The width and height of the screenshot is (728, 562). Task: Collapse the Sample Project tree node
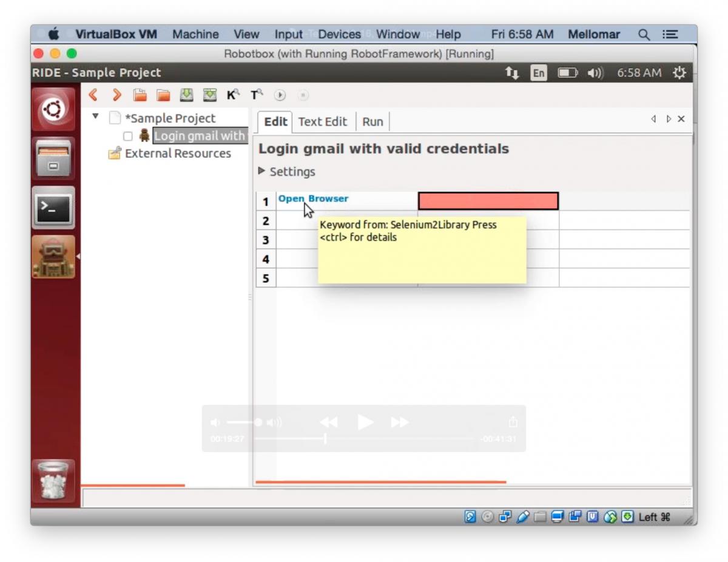[95, 116]
